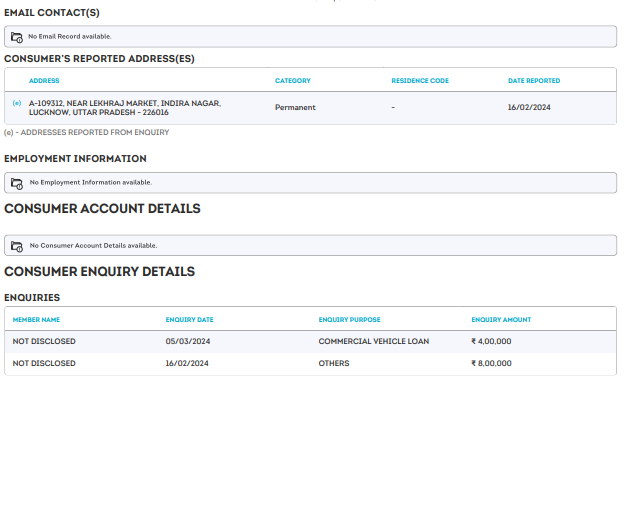Select the Address column header

pyautogui.click(x=44, y=81)
